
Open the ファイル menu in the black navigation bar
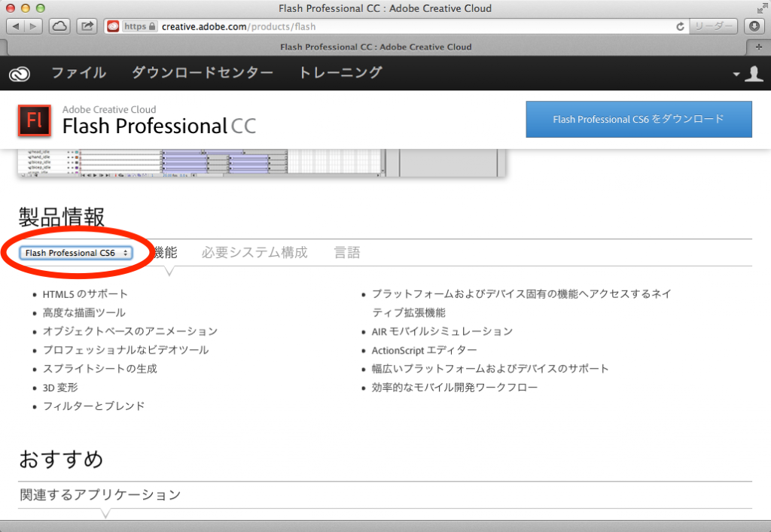[x=80, y=73]
